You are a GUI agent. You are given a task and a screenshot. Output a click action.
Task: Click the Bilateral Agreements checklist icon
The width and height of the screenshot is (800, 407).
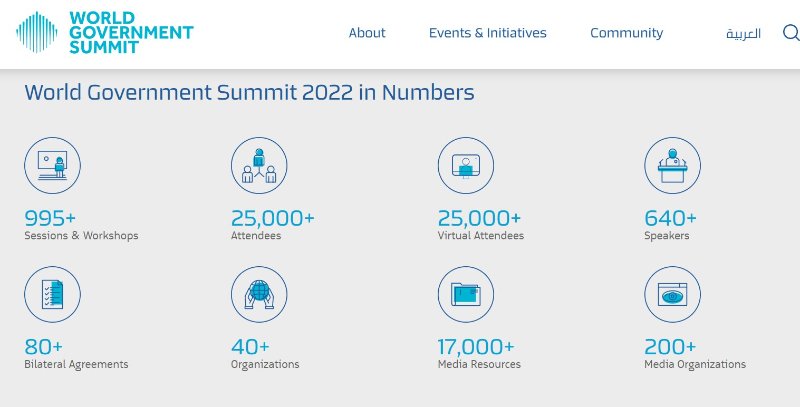pyautogui.click(x=53, y=294)
